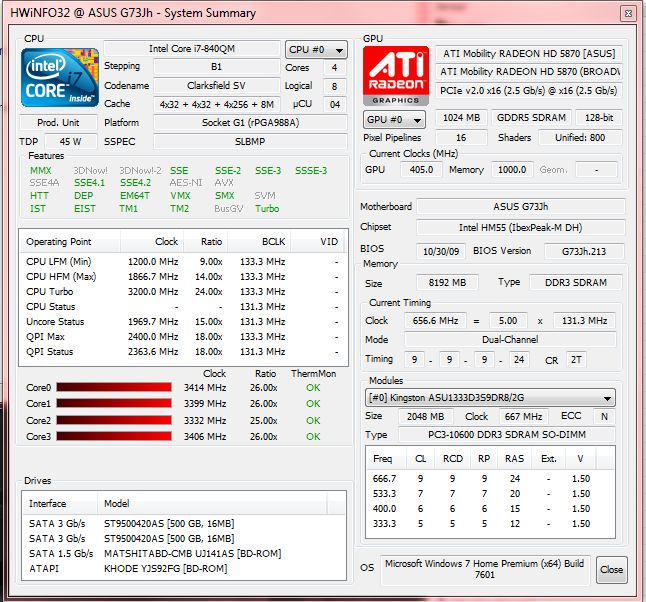Viewport: 646px width, 602px height.
Task: Click the Freq column header in modules
Action: click(x=386, y=459)
